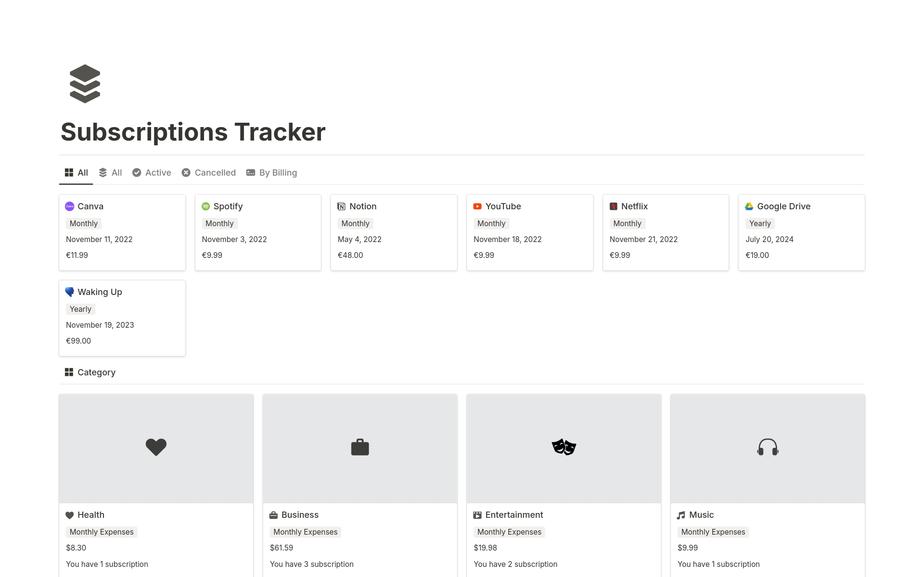Image resolution: width=924 pixels, height=577 pixels.
Task: Expand the Category section heading
Action: pyautogui.click(x=96, y=372)
